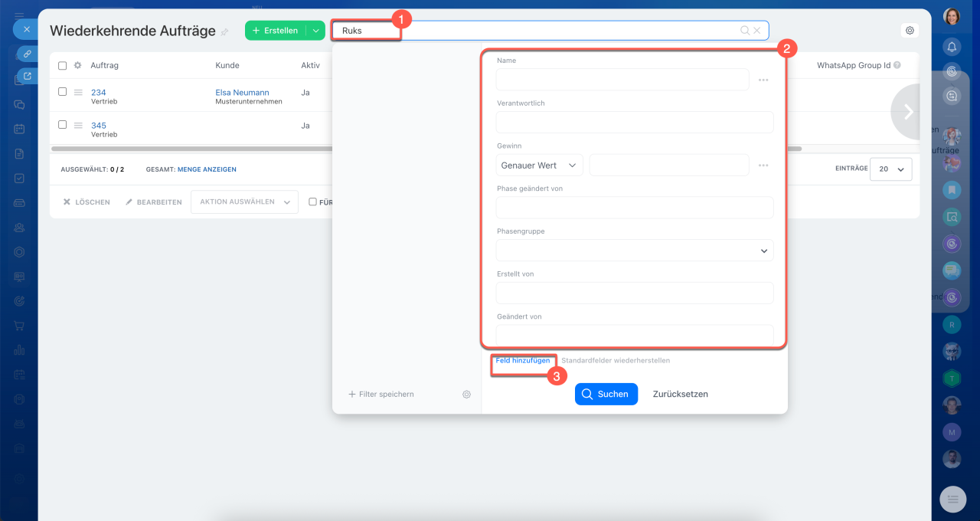Screen dimensions: 980x521
Task: Open page settings gear at top right
Action: click(x=910, y=31)
